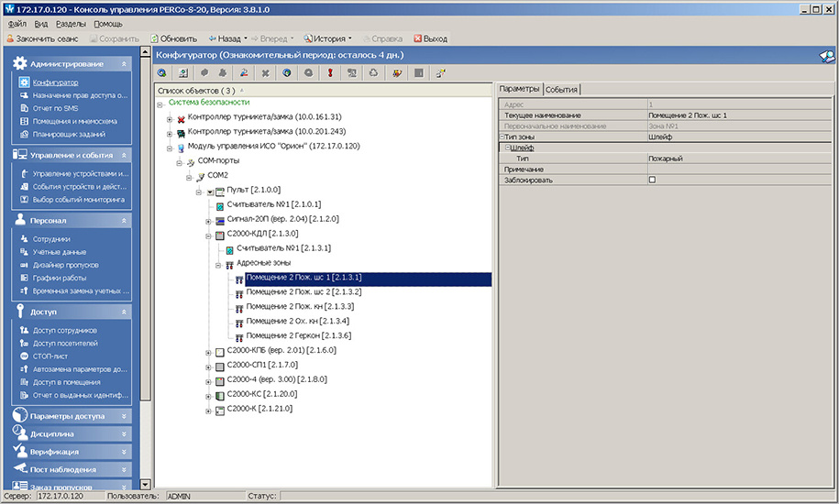Viewport: 839px width, 504px height.
Task: Click the Сотрудники icon in Персонал section
Action: (x=24, y=238)
